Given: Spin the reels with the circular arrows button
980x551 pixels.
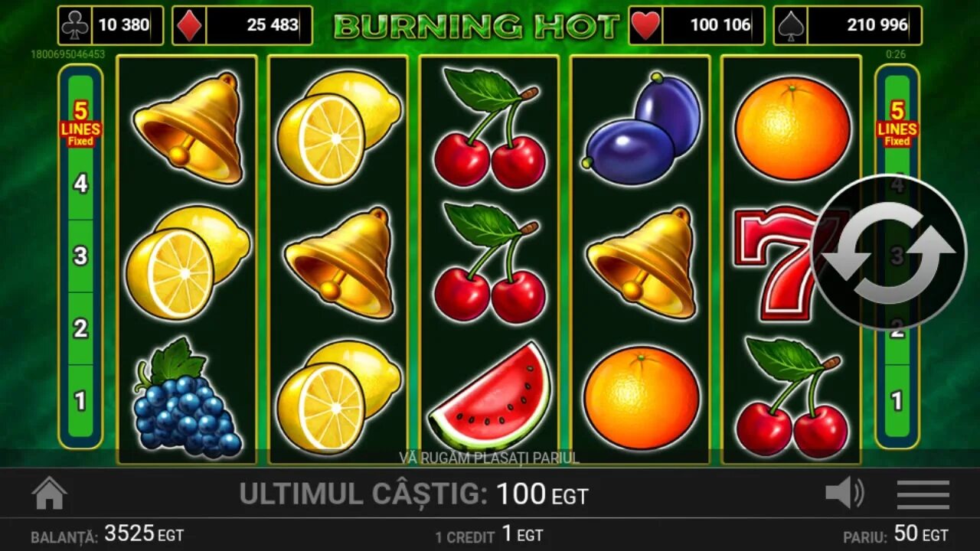Looking at the screenshot, I should tap(889, 252).
